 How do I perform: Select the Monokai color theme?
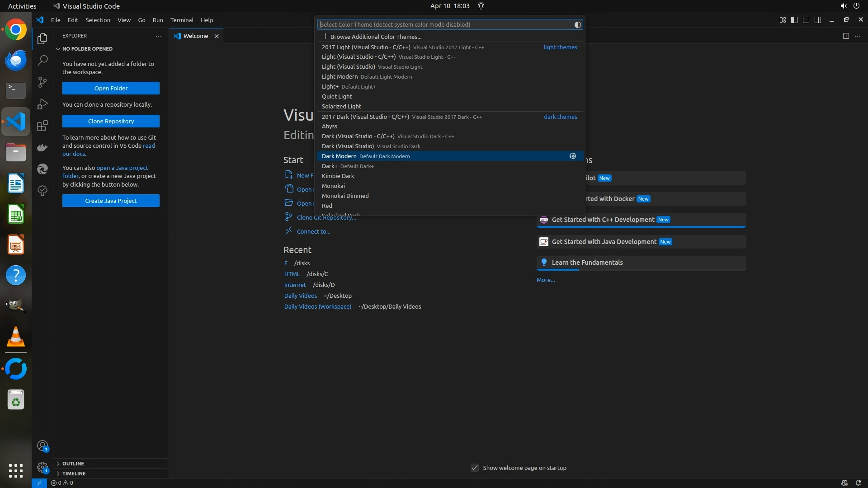tap(333, 186)
